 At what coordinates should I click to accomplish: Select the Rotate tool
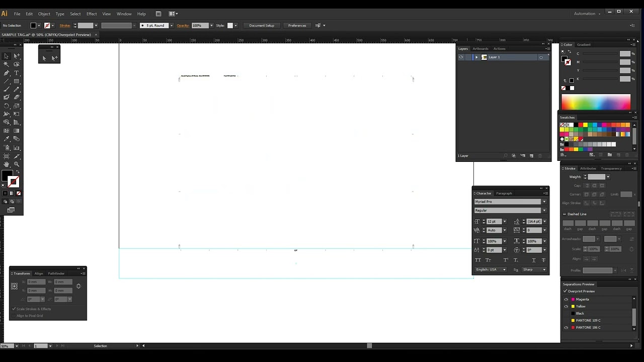7,106
